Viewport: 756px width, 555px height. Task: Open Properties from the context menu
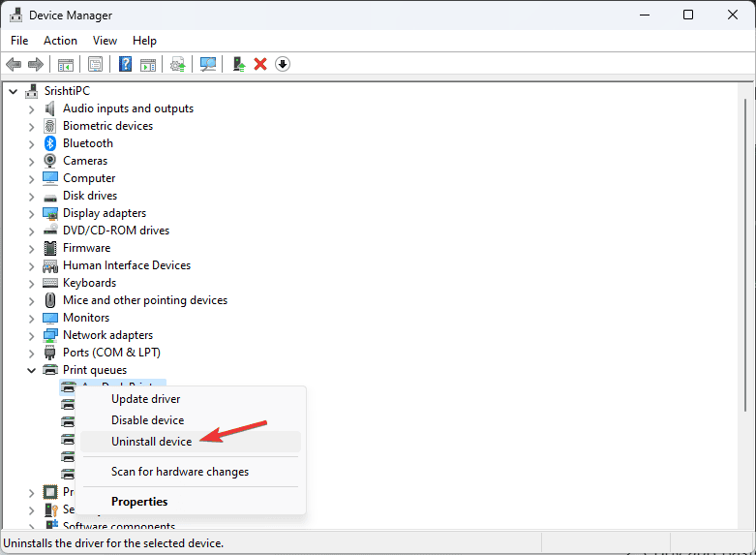191,502
